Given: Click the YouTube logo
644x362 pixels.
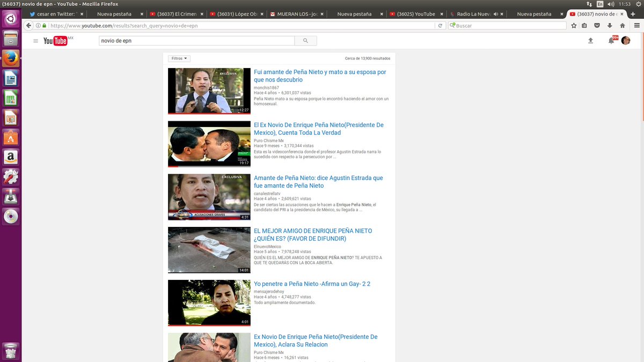Looking at the screenshot, I should 58,41.
